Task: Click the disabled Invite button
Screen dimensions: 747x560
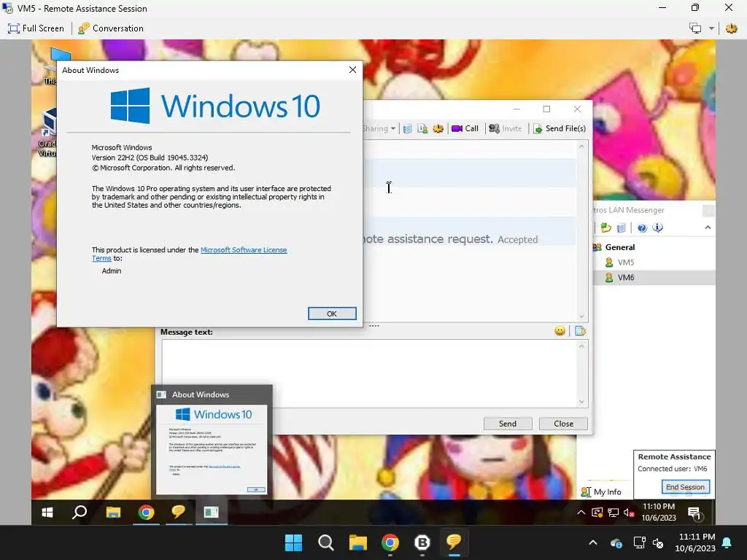Action: [506, 128]
